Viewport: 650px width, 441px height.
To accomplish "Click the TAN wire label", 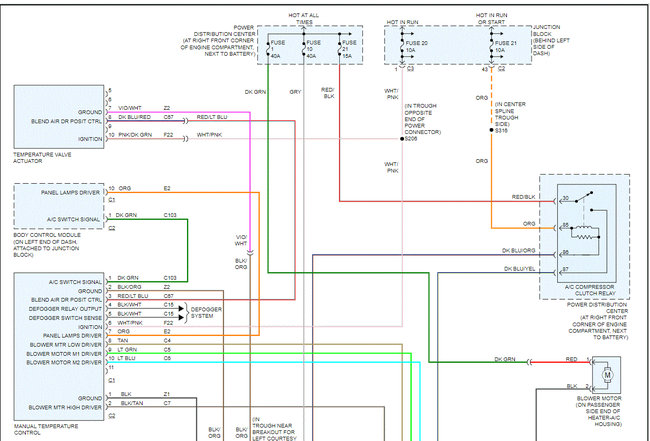I will (123, 341).
